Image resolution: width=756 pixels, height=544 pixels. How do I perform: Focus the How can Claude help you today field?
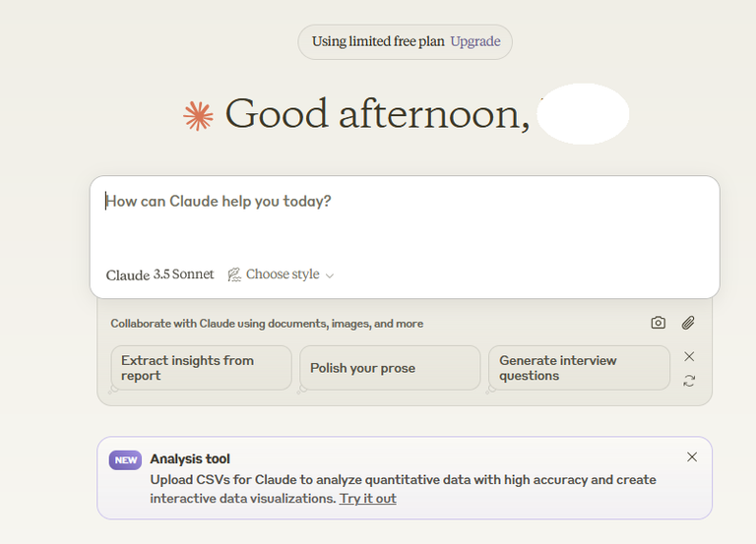coord(405,219)
